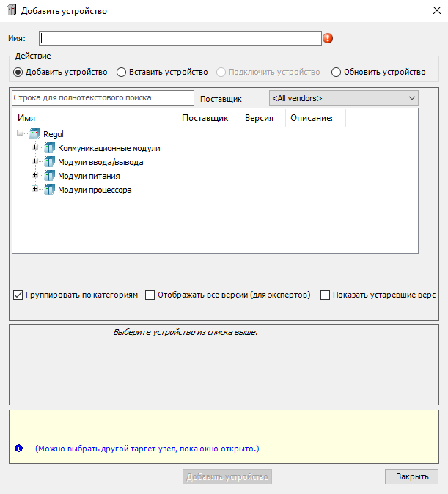Check the Показать устаревшие версии box
448x494 pixels.
coord(326,295)
